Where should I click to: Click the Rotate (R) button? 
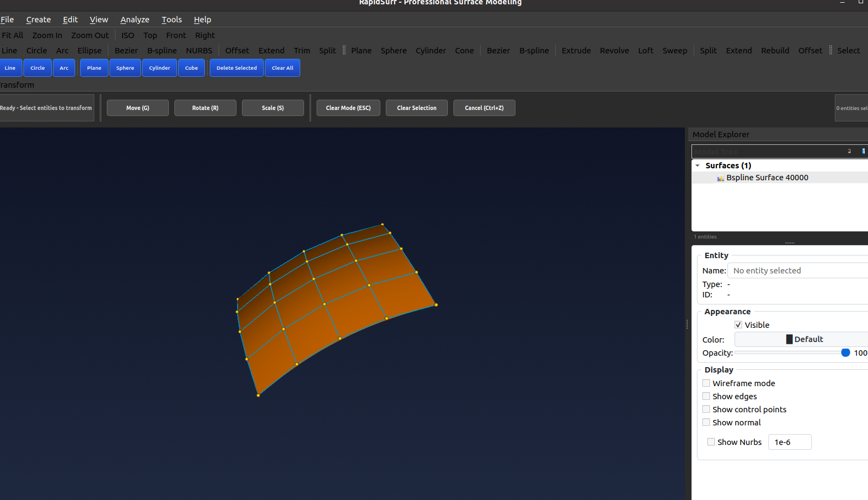pos(205,108)
